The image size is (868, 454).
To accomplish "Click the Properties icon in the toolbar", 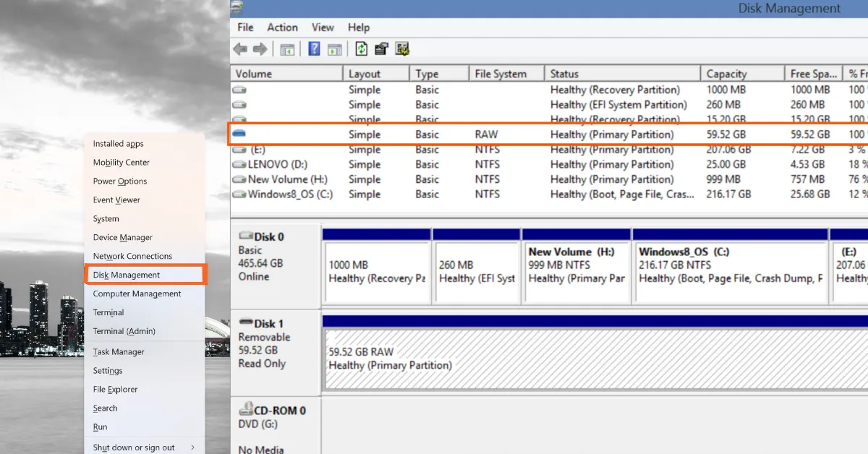I will [x=382, y=49].
